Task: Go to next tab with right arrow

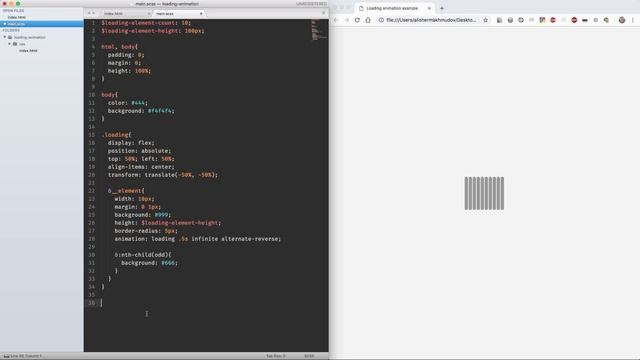Action: pos(93,13)
